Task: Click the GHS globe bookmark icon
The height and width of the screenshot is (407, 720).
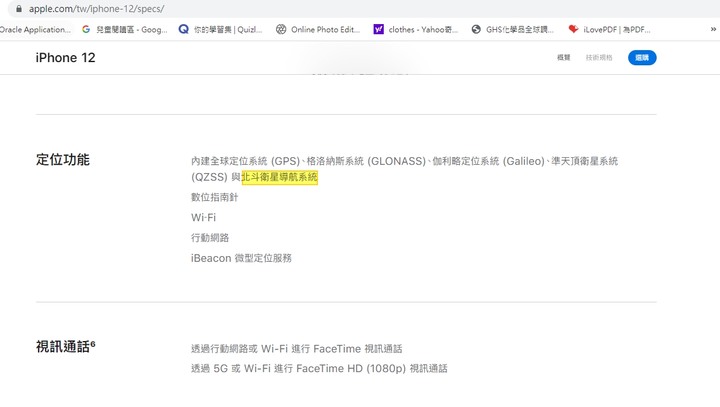Action: 476,29
